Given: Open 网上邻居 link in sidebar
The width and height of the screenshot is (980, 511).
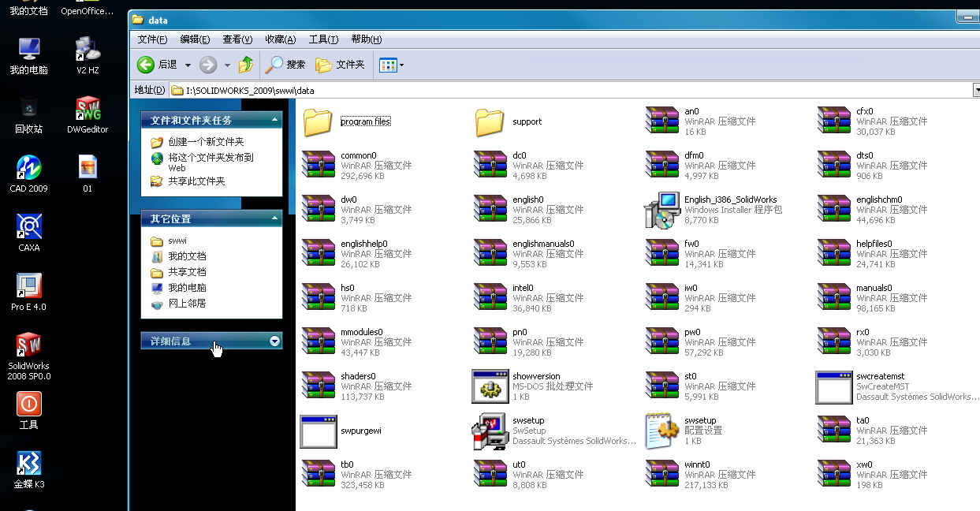Looking at the screenshot, I should (x=187, y=304).
